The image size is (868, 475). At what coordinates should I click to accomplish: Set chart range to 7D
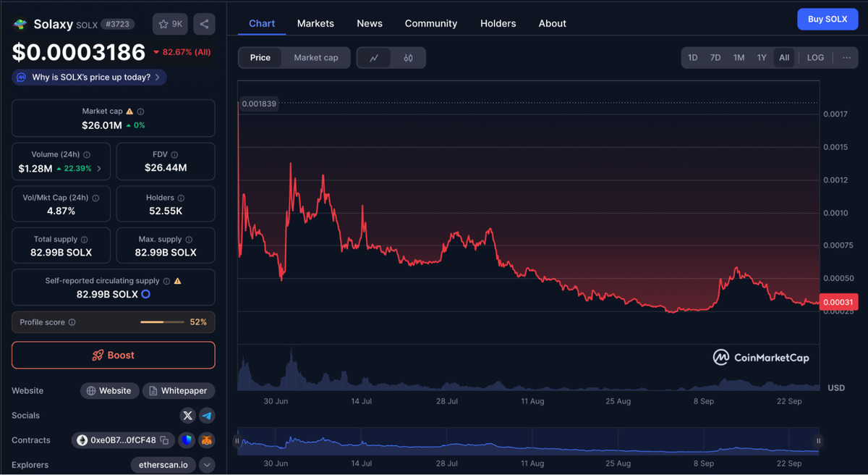(715, 58)
